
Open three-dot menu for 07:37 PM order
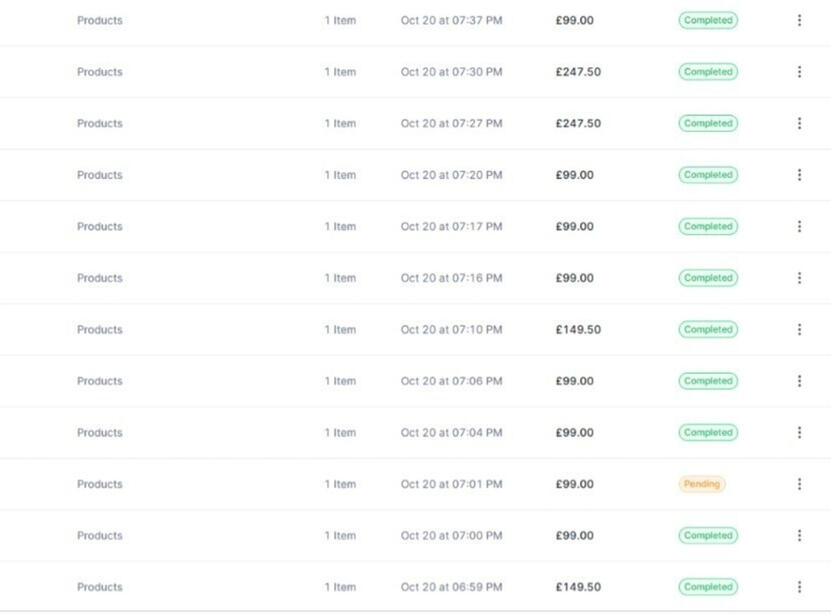[x=799, y=20]
